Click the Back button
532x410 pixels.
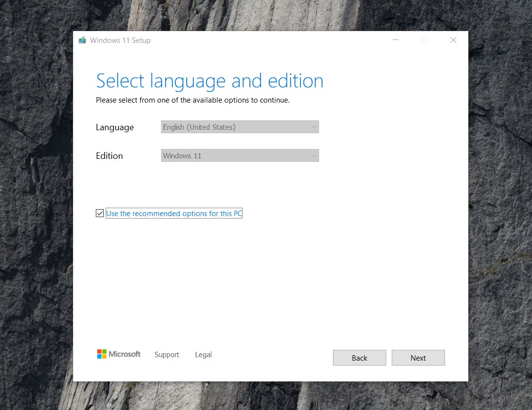pyautogui.click(x=359, y=358)
